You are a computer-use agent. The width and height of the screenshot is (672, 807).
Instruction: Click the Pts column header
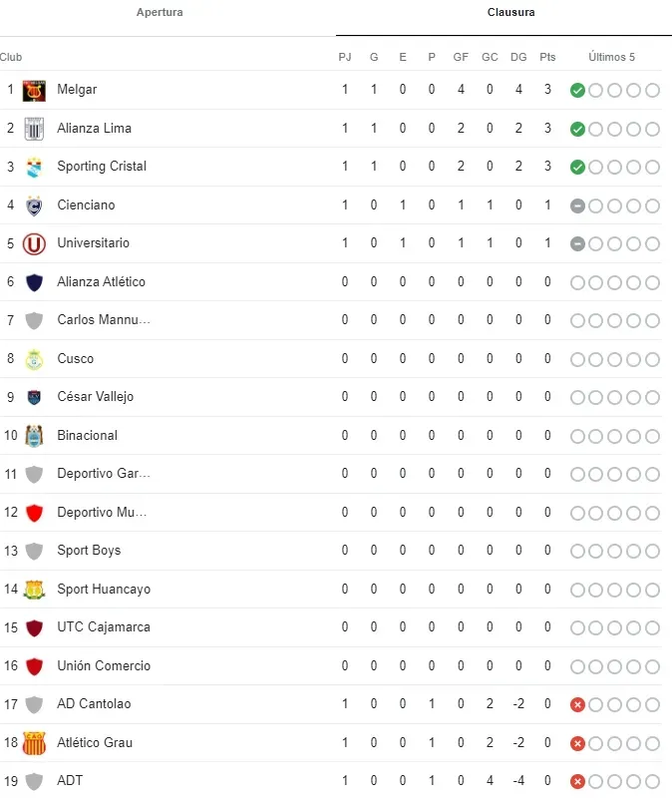pos(547,57)
